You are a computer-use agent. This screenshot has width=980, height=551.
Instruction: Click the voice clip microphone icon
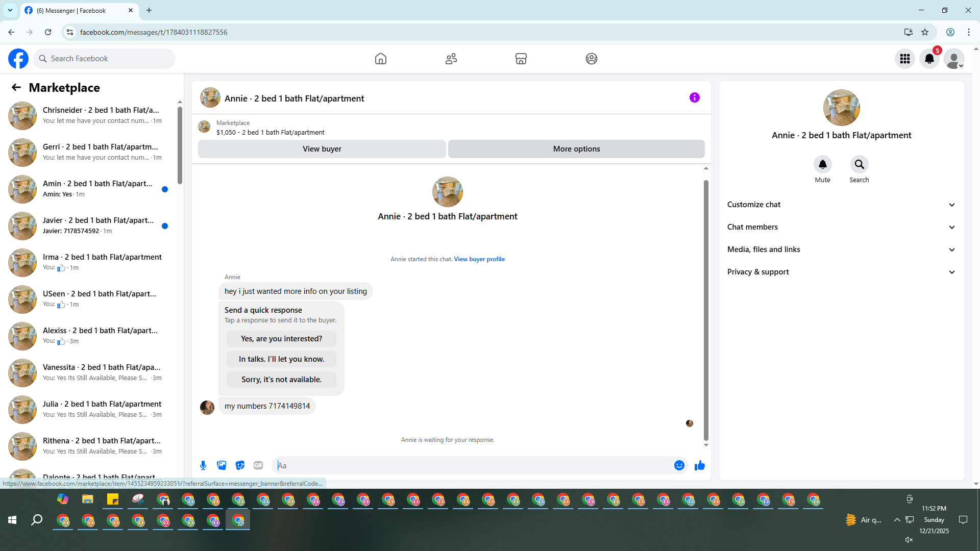point(203,465)
